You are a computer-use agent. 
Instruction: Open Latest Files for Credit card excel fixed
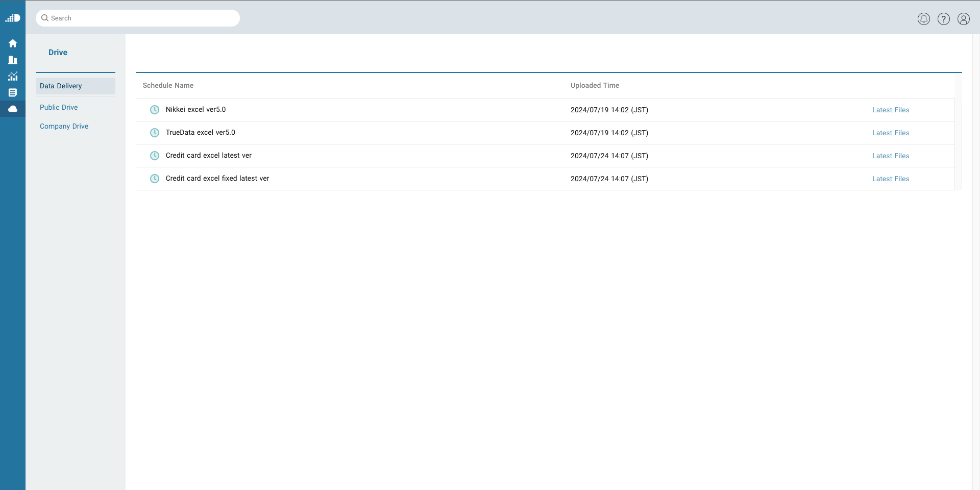coord(890,179)
